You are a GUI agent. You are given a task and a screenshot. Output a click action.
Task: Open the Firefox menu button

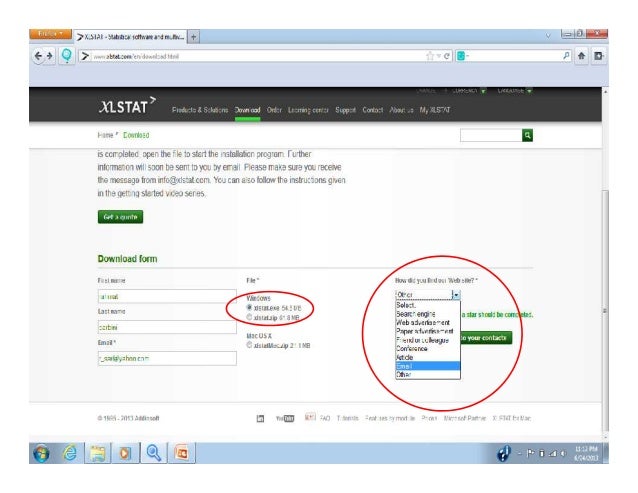[x=50, y=34]
